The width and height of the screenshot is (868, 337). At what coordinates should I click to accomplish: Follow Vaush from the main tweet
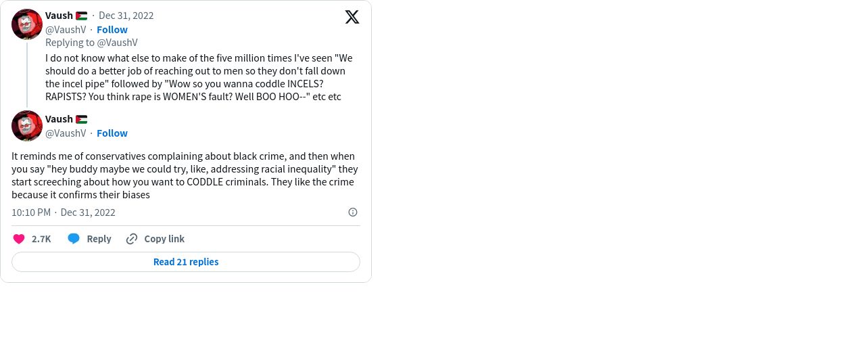112,133
